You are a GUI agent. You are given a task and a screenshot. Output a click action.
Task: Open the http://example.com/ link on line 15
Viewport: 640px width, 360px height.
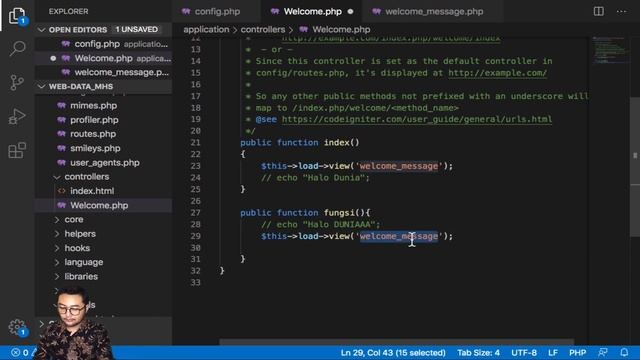(x=497, y=73)
